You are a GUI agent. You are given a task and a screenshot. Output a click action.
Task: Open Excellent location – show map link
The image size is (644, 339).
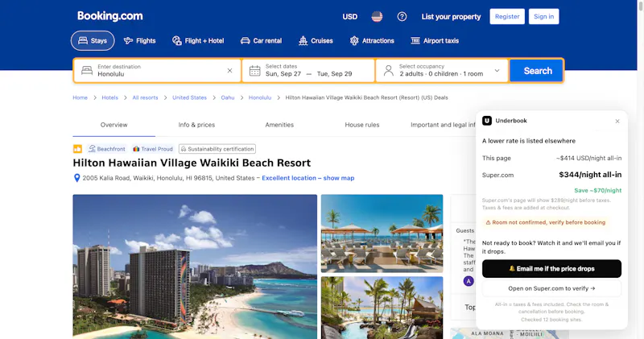[x=308, y=178]
